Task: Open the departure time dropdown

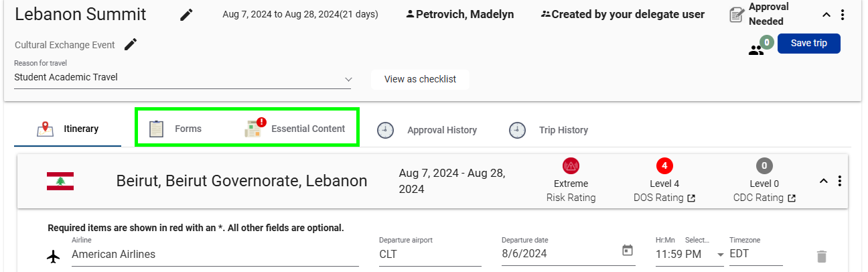Action: pos(721,255)
